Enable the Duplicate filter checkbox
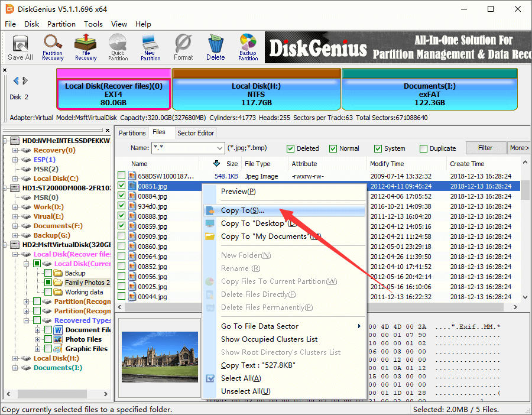Screen dimensions: 532x415 click(x=423, y=148)
